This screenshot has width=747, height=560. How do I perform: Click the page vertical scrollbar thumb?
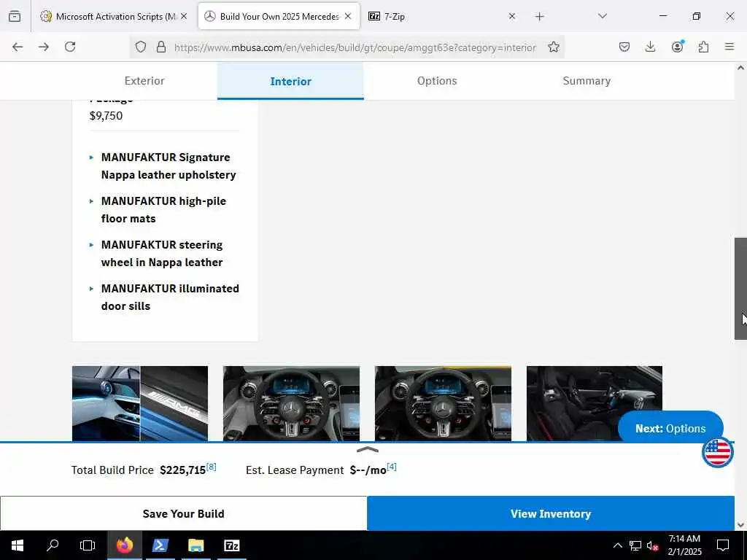click(x=740, y=289)
